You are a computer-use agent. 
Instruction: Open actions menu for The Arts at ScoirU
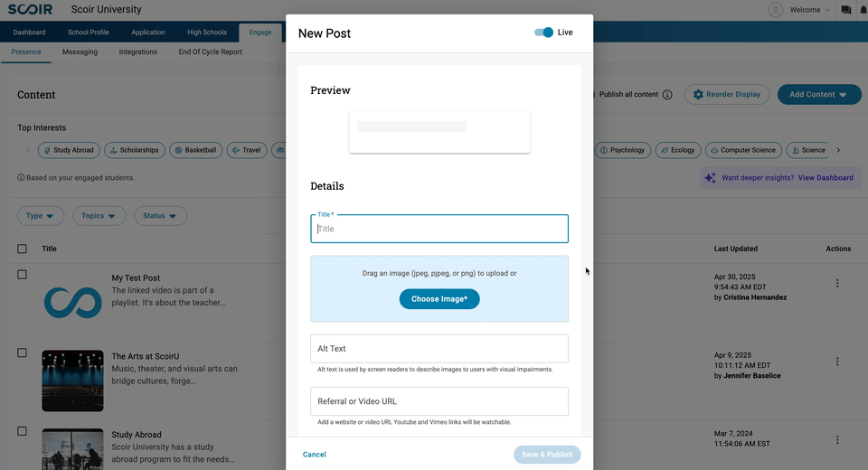coord(837,362)
